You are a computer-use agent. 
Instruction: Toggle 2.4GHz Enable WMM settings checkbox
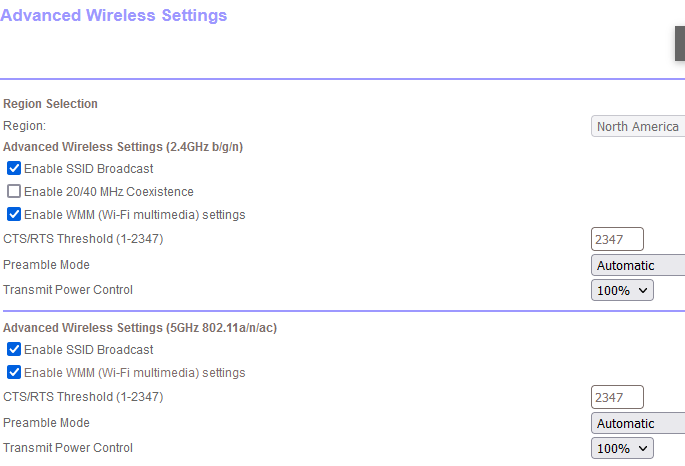(x=14, y=214)
